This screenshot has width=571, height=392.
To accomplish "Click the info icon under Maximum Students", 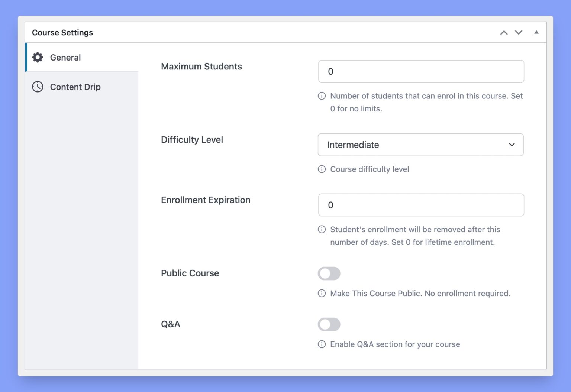I will coord(322,96).
